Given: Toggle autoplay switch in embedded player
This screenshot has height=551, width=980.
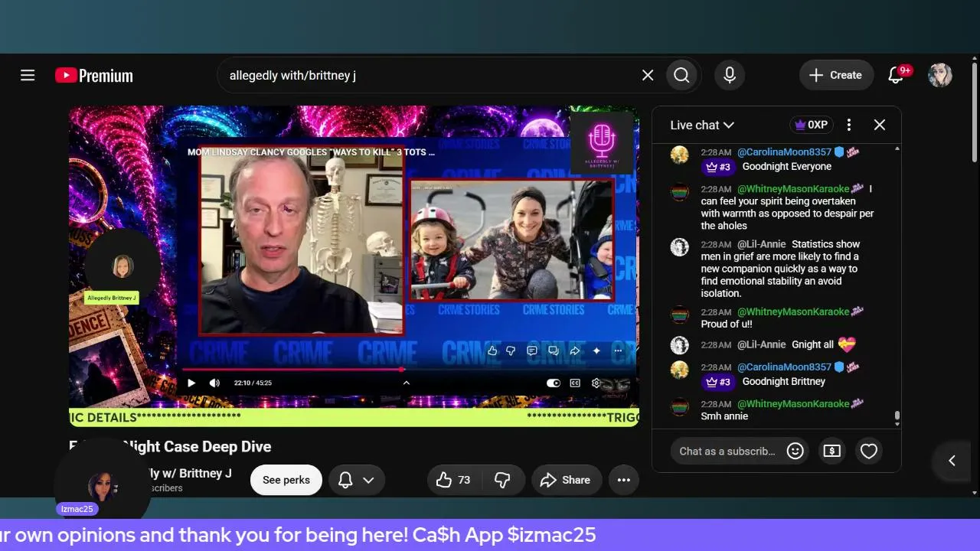Looking at the screenshot, I should tap(554, 383).
